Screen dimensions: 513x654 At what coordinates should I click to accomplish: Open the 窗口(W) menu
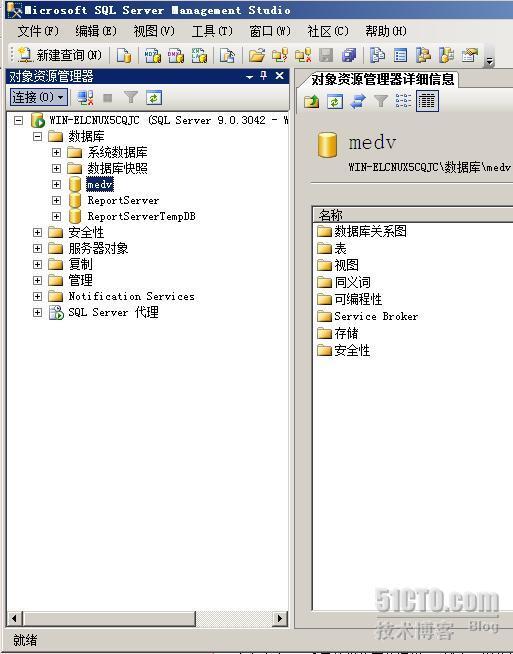270,31
